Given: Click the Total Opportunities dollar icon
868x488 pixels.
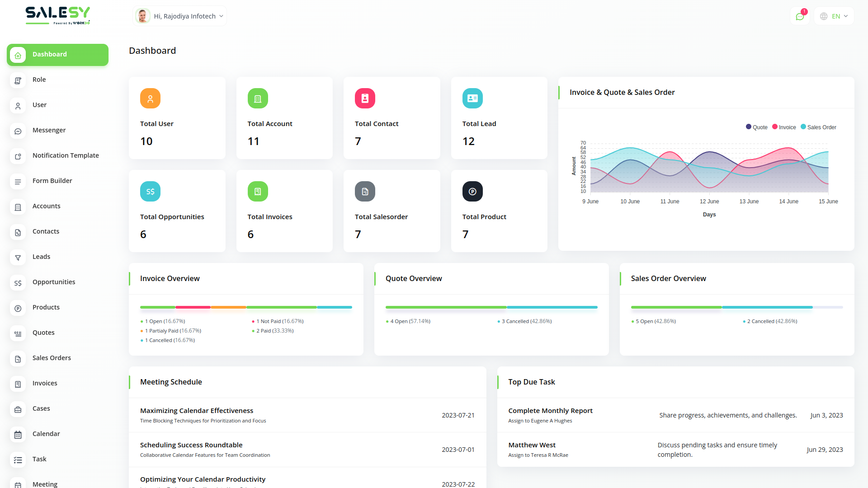Looking at the screenshot, I should [x=150, y=192].
